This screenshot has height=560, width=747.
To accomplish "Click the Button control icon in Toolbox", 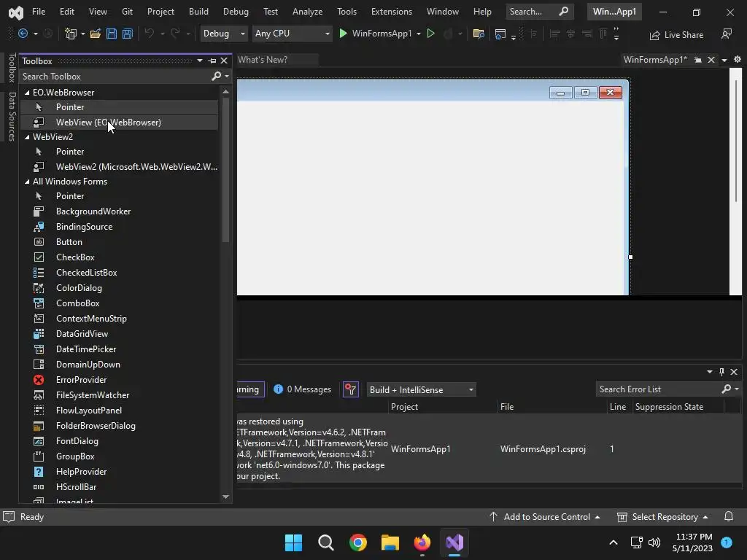I will (x=39, y=242).
